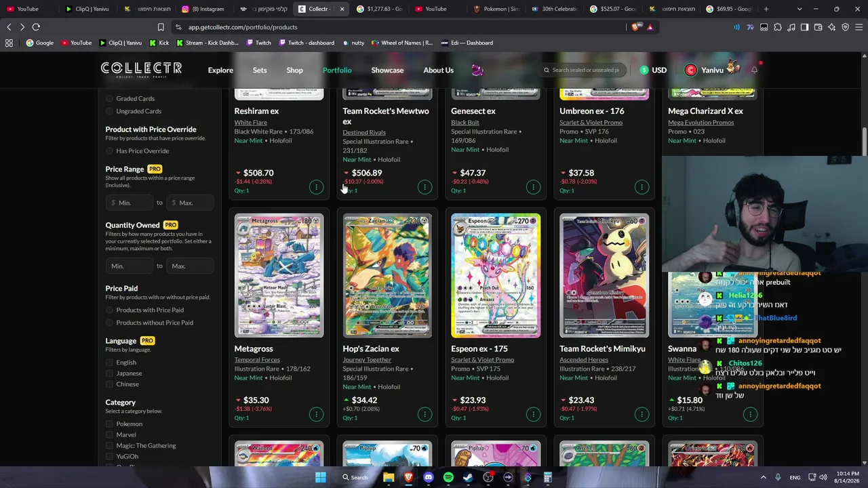This screenshot has height=488, width=868.
Task: Open the browser hamburger menu
Action: click(859, 27)
